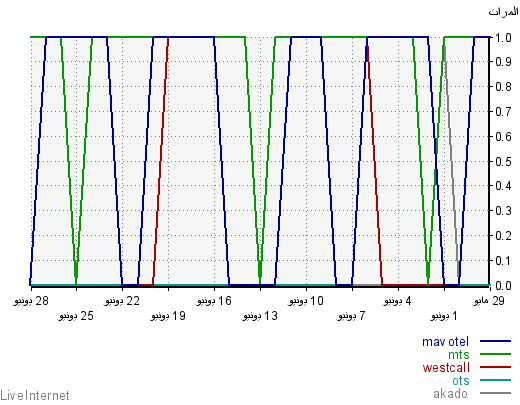Click the mts legend label
The width and height of the screenshot is (520, 405).
click(x=459, y=355)
